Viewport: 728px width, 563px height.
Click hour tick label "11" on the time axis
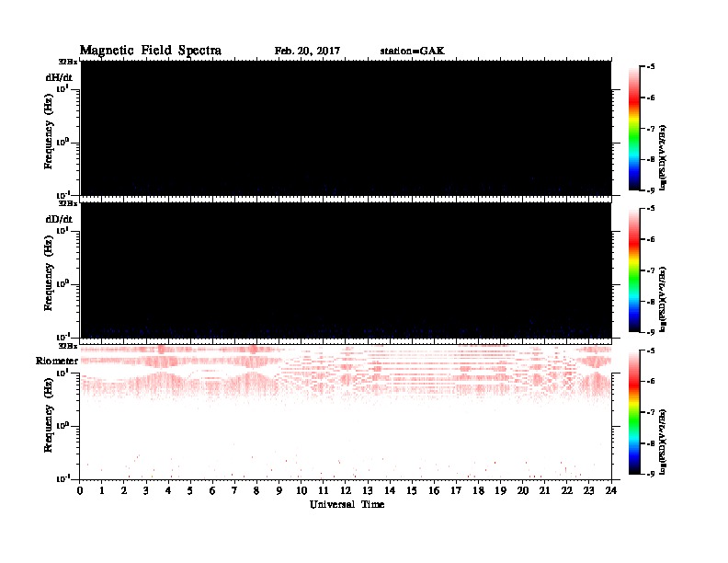click(324, 490)
